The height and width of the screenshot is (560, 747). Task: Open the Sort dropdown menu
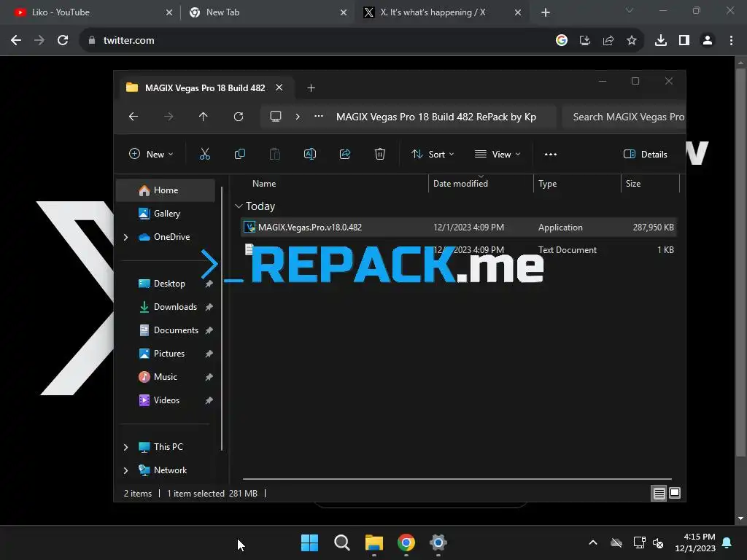click(433, 155)
